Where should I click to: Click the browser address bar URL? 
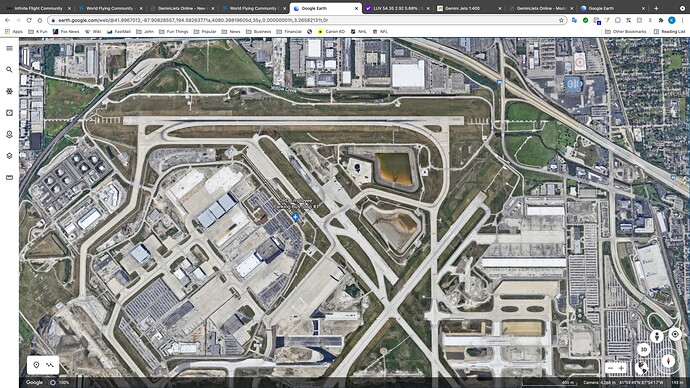193,20
